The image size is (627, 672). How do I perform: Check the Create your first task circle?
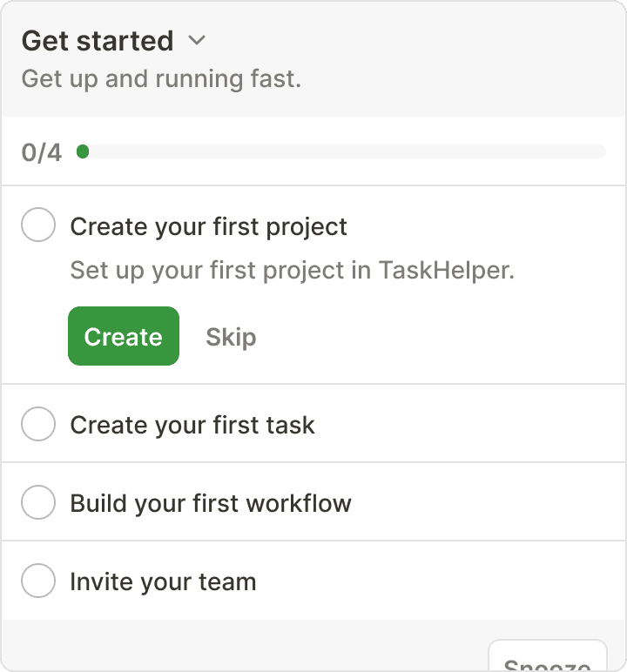38,425
